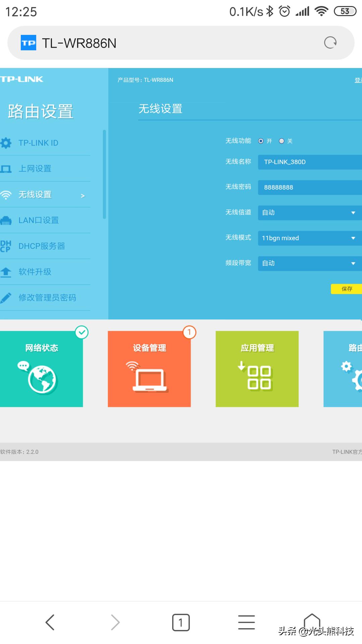
Task: Click the 无线名称 input field
Action: [x=310, y=162]
